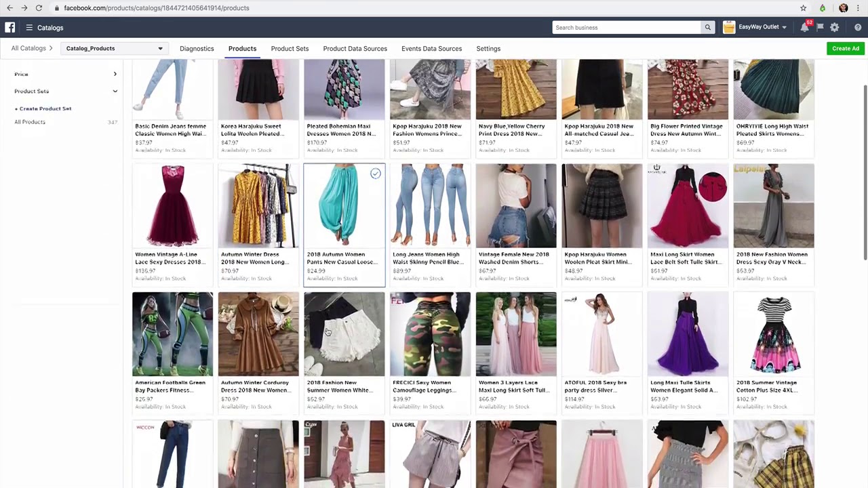Click the site lock icon
Screen dimensions: 868x488
click(57, 8)
